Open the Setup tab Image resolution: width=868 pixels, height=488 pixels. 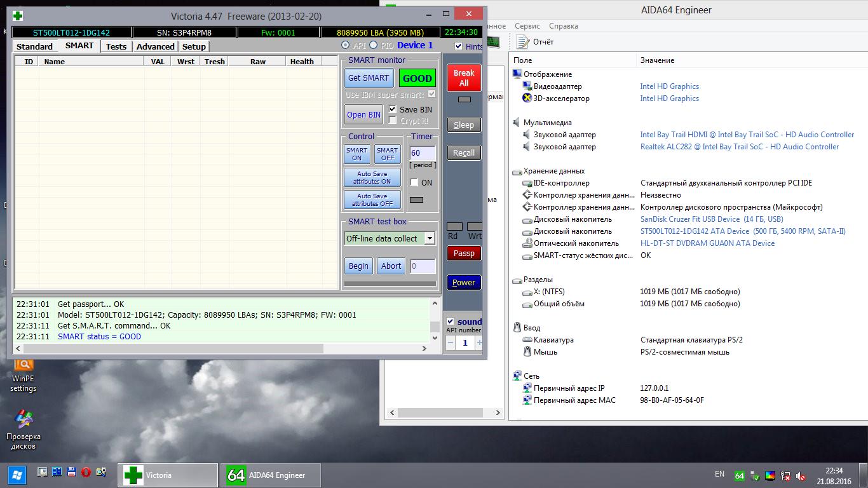pyautogui.click(x=194, y=46)
